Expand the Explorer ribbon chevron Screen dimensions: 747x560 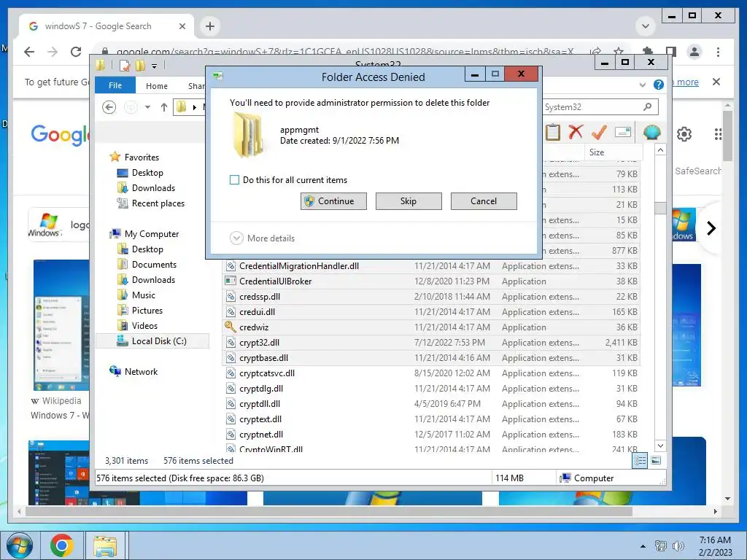[643, 85]
